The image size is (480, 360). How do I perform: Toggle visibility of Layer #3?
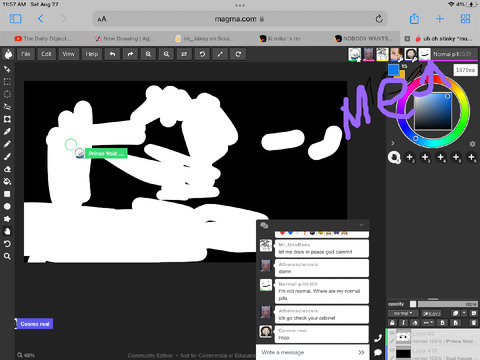tap(392, 333)
